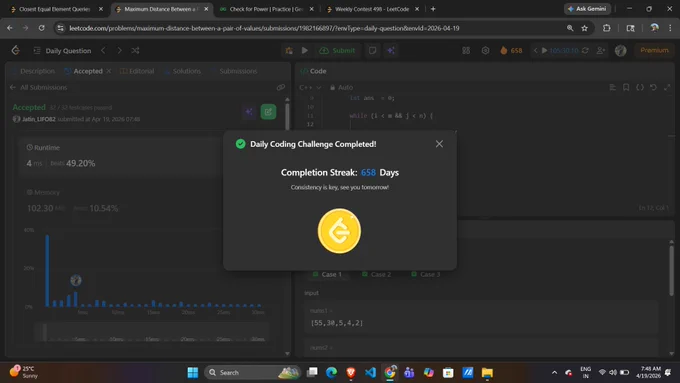Go to the next question arrow
Image resolution: width=680 pixels, height=383 pixels.
119,51
